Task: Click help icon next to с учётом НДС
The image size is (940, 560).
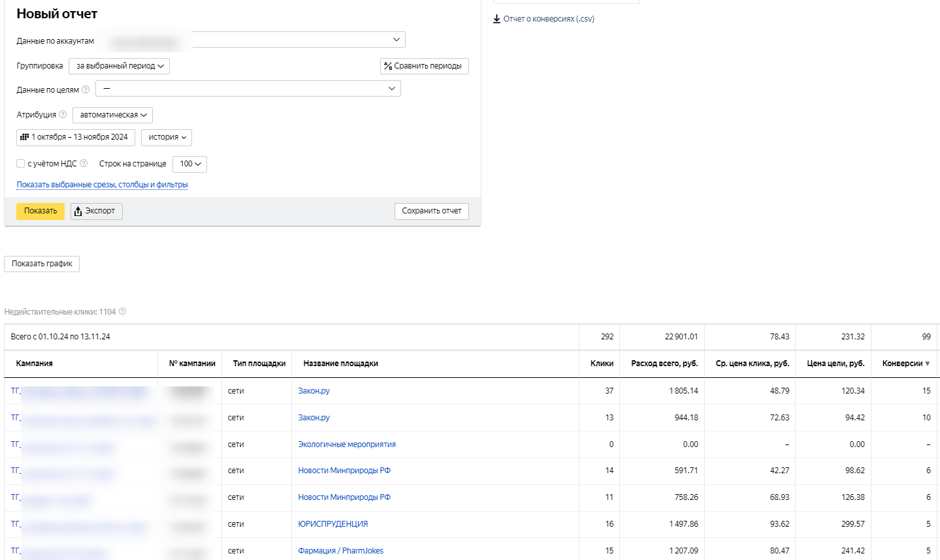Action: tap(84, 163)
